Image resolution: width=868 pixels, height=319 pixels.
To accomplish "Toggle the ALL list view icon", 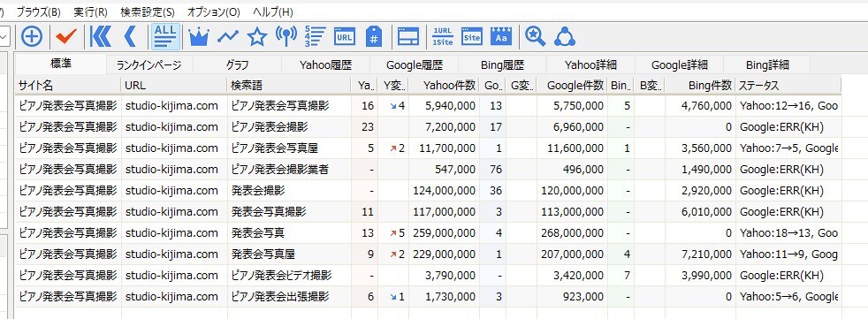I will point(165,36).
